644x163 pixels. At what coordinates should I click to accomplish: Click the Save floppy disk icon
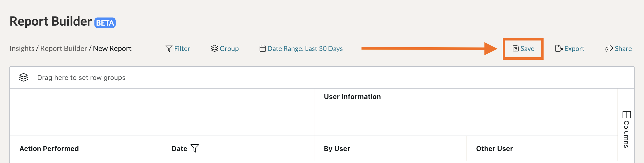tap(516, 49)
